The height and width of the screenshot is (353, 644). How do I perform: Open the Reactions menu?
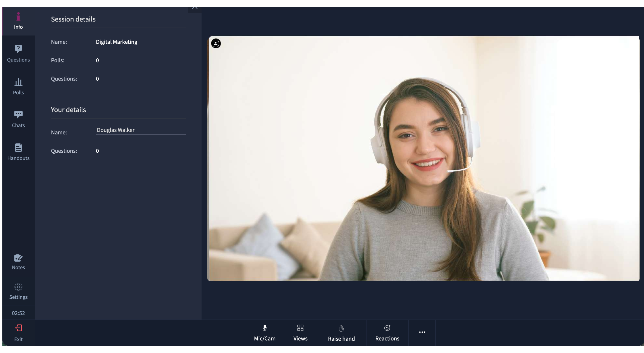[x=387, y=332]
